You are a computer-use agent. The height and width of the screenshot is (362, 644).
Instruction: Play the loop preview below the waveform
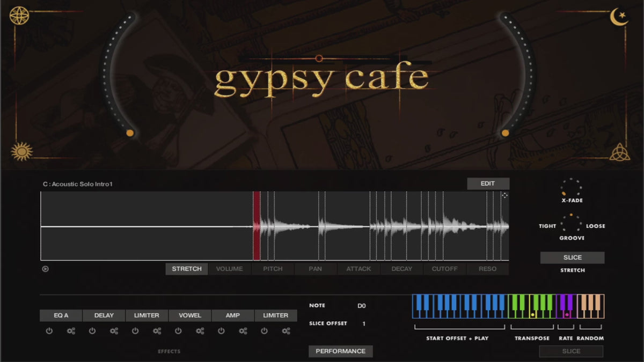pos(46,269)
